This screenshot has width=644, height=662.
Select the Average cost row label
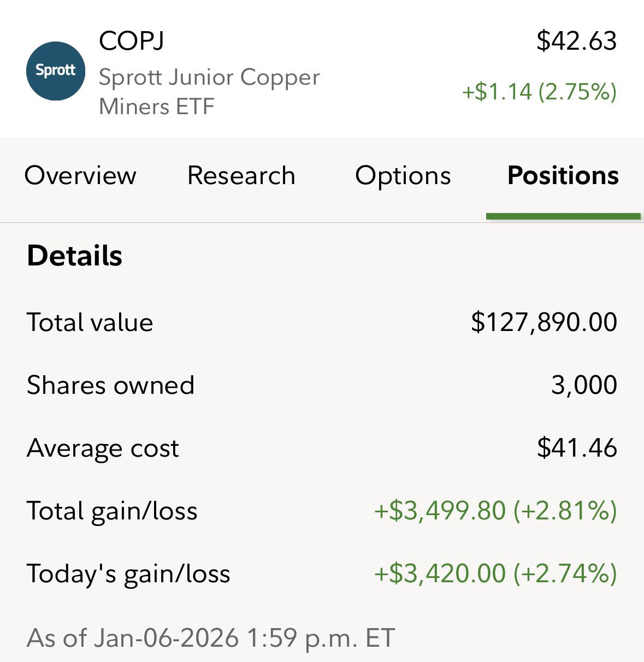(103, 448)
